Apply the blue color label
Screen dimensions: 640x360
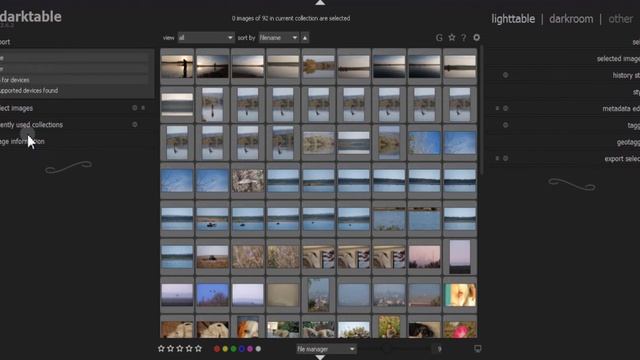(x=242, y=349)
